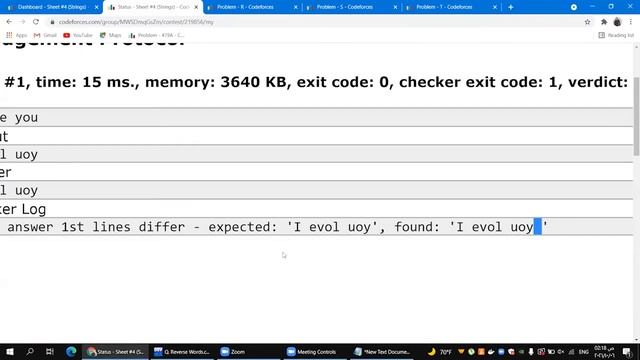The image size is (640, 360).
Task: Click the page vertical scrollbar thumb
Action: (636, 116)
